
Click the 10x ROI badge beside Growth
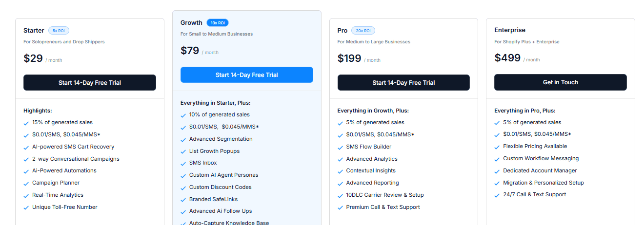pyautogui.click(x=218, y=23)
